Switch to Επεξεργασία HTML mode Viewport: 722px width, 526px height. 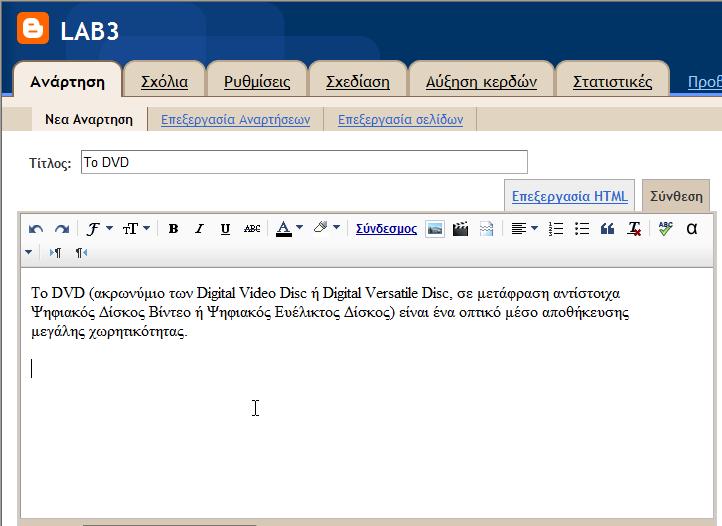(570, 196)
